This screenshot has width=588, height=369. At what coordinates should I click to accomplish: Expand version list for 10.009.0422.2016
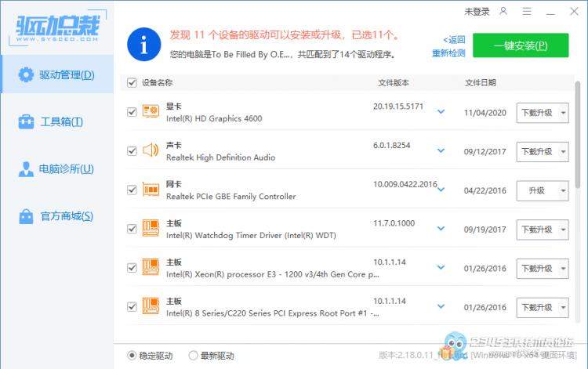click(441, 190)
